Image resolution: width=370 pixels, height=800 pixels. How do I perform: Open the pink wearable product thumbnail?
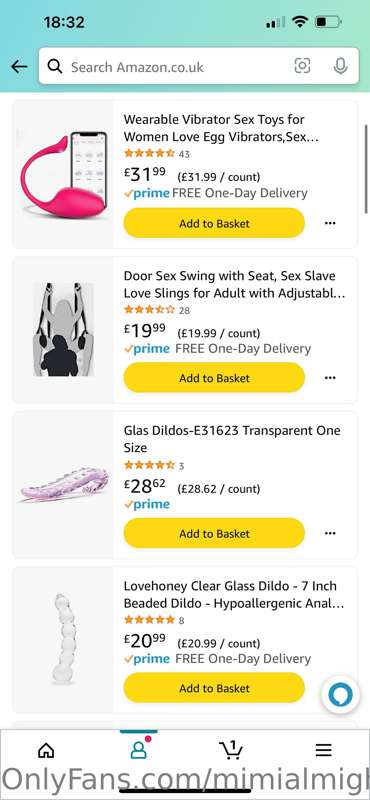pyautogui.click(x=63, y=174)
